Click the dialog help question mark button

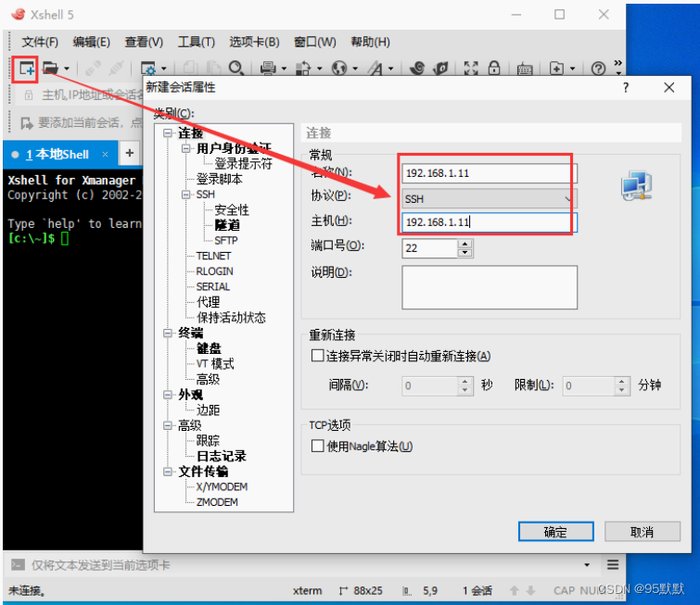click(626, 87)
